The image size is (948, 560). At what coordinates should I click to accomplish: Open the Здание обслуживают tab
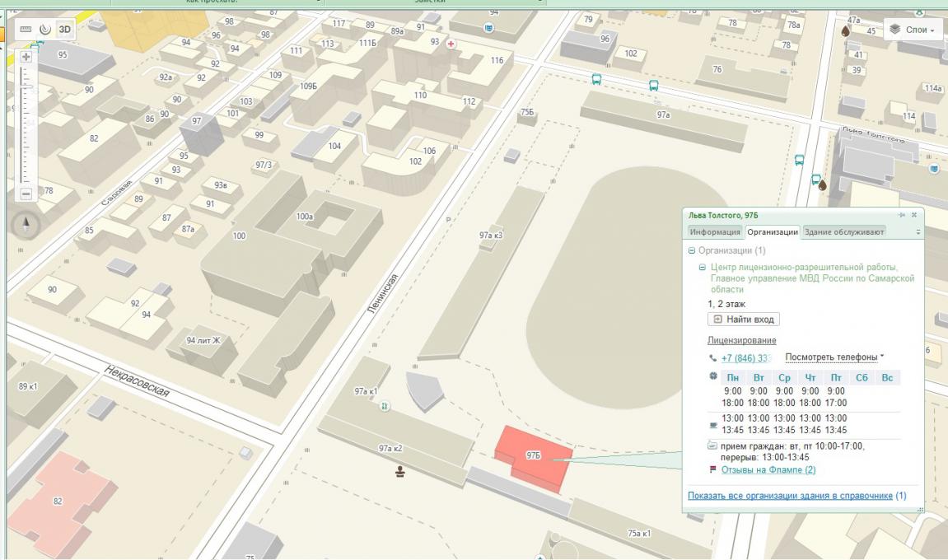[x=843, y=232]
